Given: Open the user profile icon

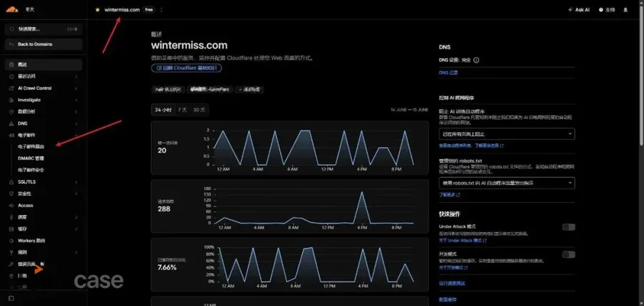Looking at the screenshot, I should coord(625,9).
